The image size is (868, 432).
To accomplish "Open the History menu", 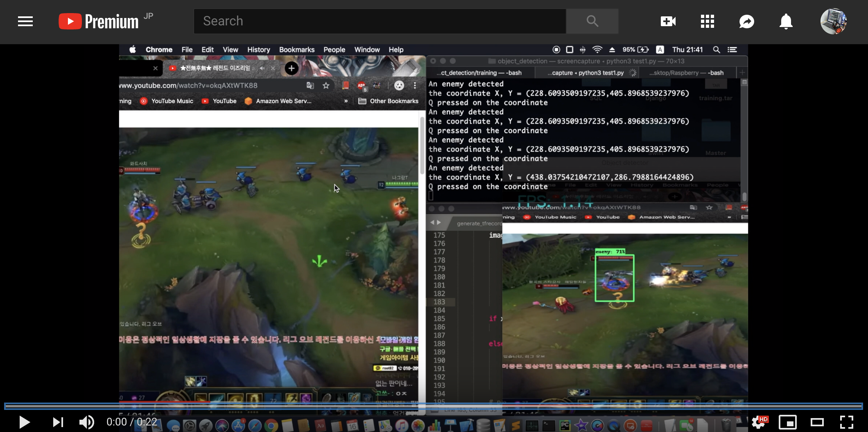I will pyautogui.click(x=259, y=49).
